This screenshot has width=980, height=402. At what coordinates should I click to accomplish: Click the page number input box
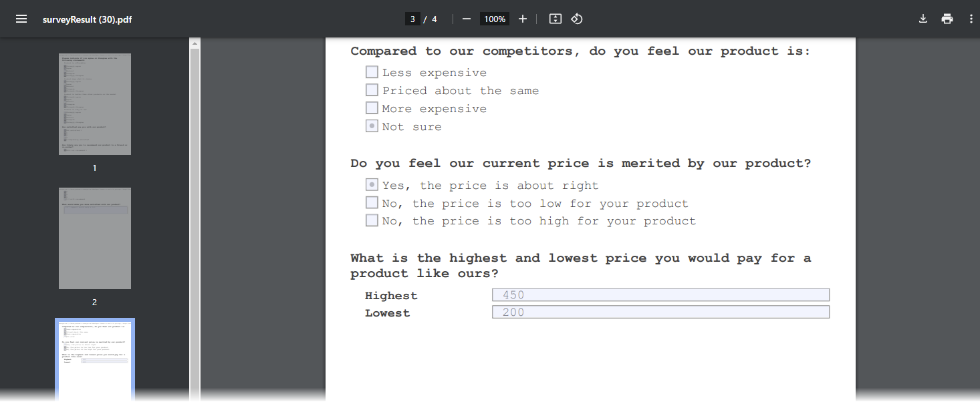tap(412, 19)
